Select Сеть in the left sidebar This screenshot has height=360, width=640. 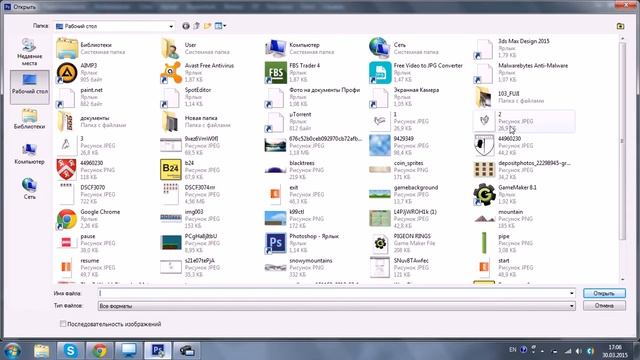(29, 189)
